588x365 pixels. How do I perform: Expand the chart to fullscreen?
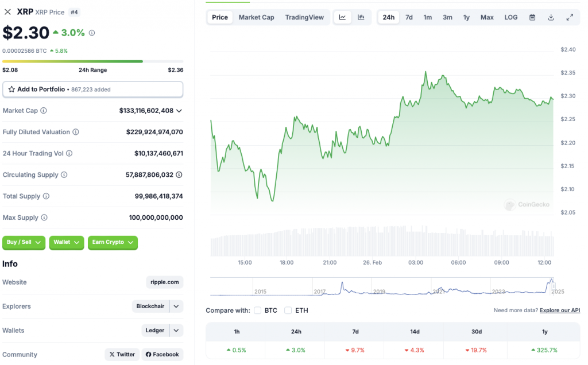(x=570, y=17)
